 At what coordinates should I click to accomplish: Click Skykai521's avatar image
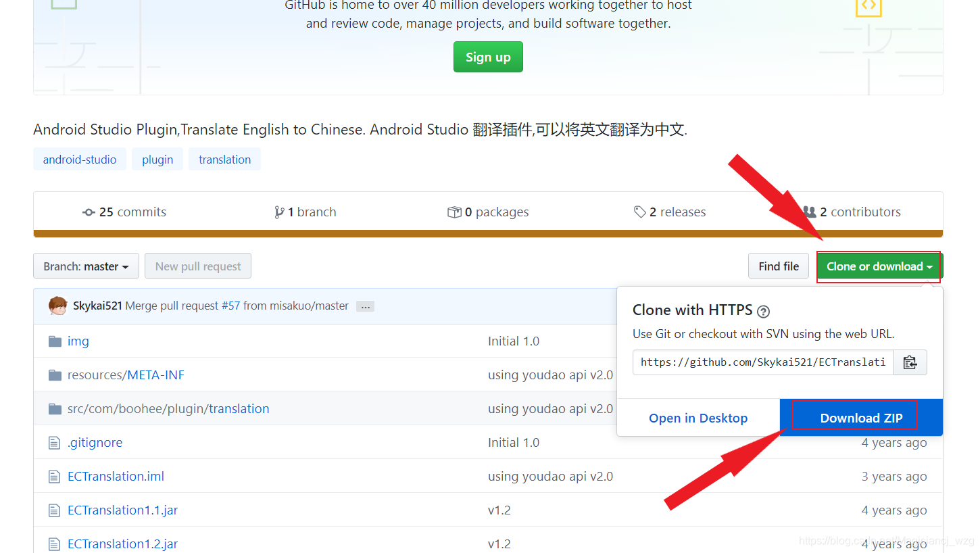pos(58,306)
